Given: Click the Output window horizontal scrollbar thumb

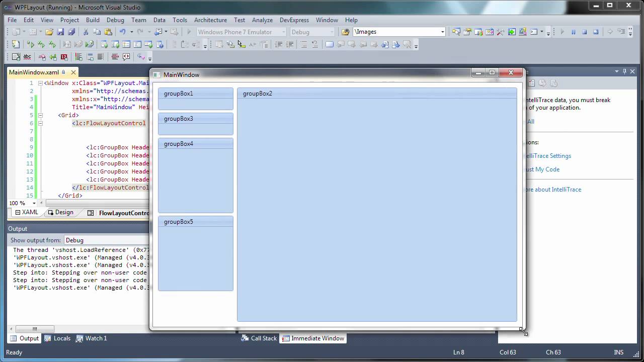Looking at the screenshot, I should point(35,329).
